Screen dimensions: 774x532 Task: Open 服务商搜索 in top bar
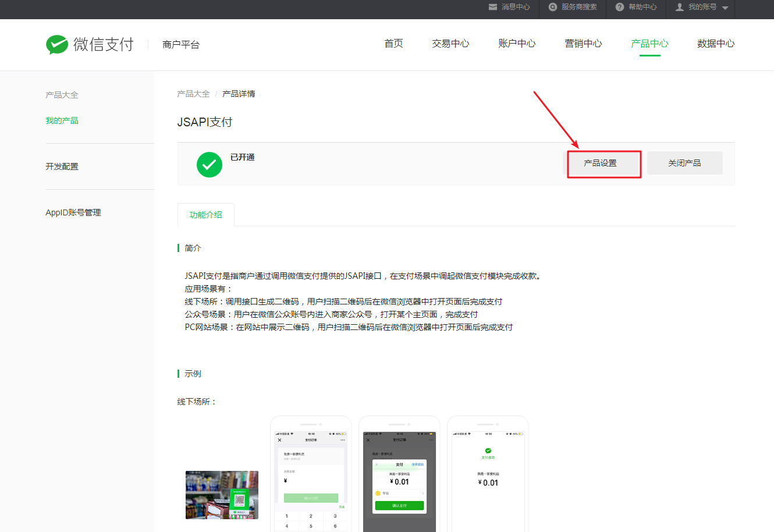579,7
